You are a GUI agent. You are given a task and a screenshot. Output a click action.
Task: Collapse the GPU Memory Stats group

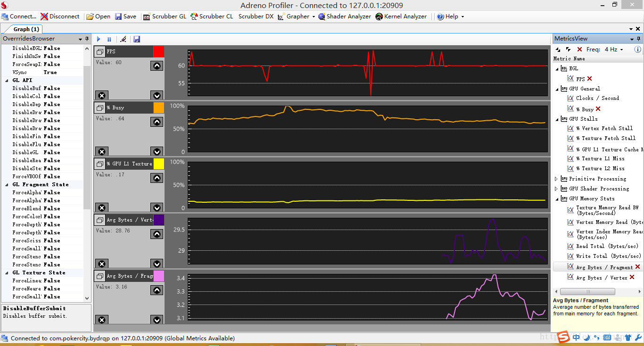point(556,198)
